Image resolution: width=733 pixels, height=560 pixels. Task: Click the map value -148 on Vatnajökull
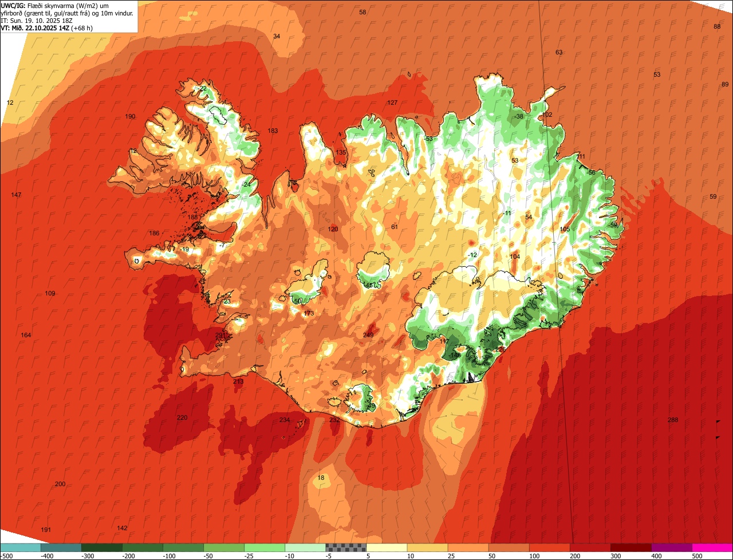point(455,355)
